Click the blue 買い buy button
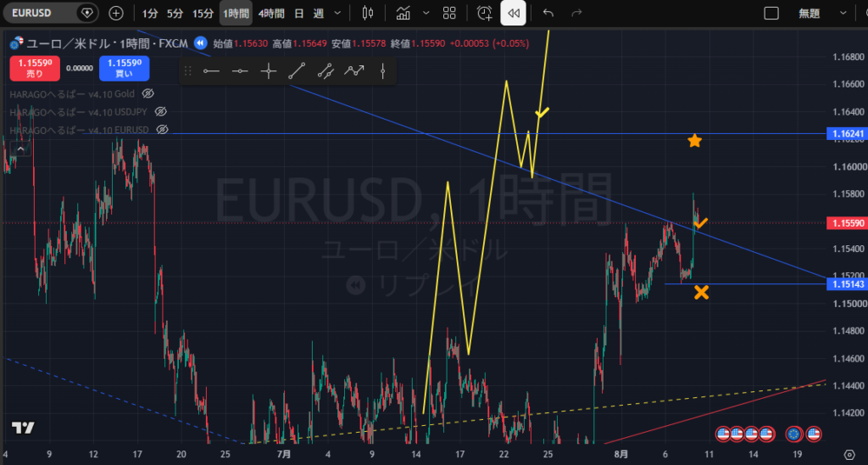The width and height of the screenshot is (868, 465). pyautogui.click(x=124, y=68)
